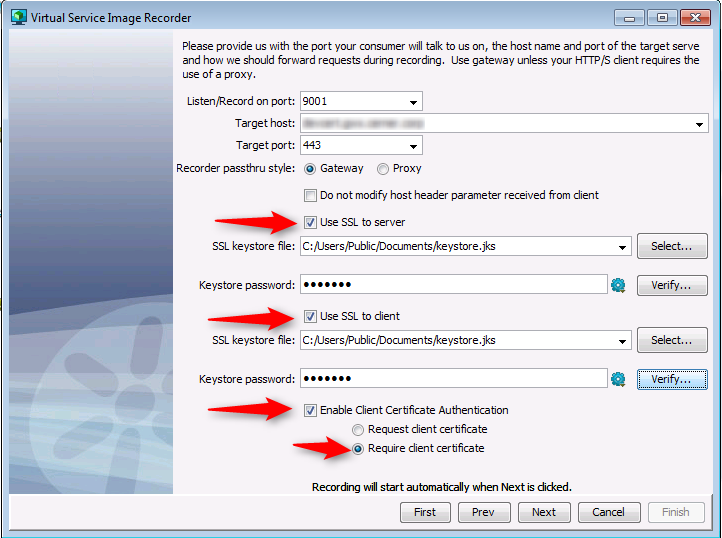This screenshot has width=722, height=538.
Task: Open the Target port dropdown
Action: click(x=413, y=146)
